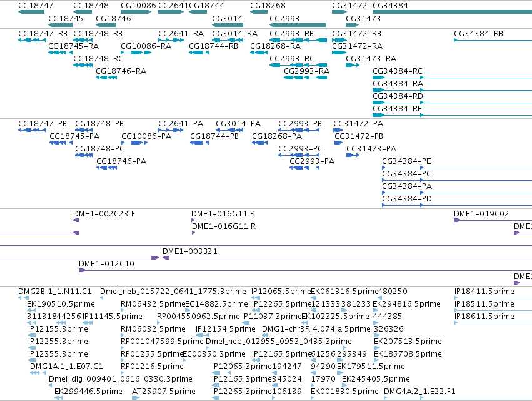The image size is (532, 401).
Task: Select the DME1-019C02 clone label
Action: tap(481, 214)
